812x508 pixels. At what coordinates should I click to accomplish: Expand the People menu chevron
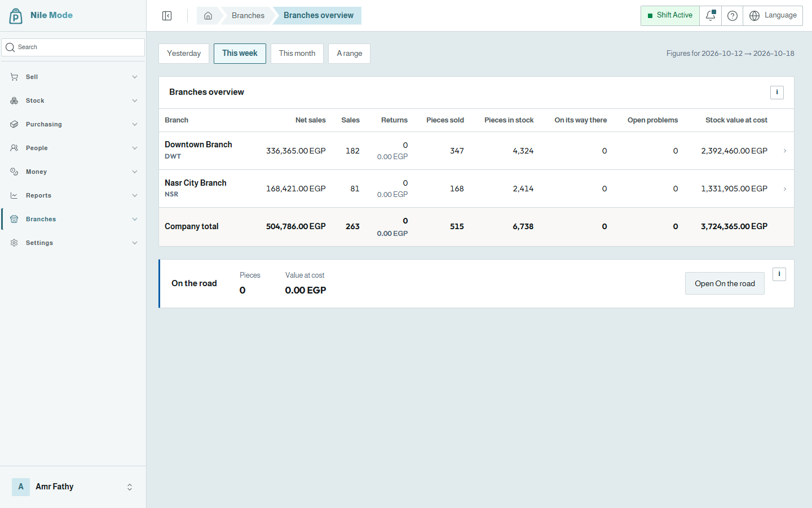(x=135, y=148)
